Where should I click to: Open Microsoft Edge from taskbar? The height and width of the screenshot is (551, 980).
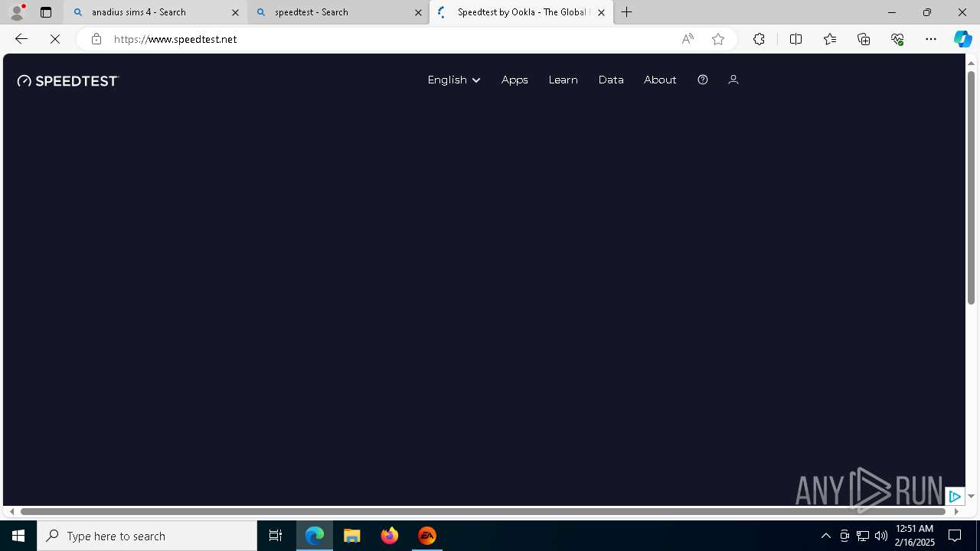(x=315, y=536)
